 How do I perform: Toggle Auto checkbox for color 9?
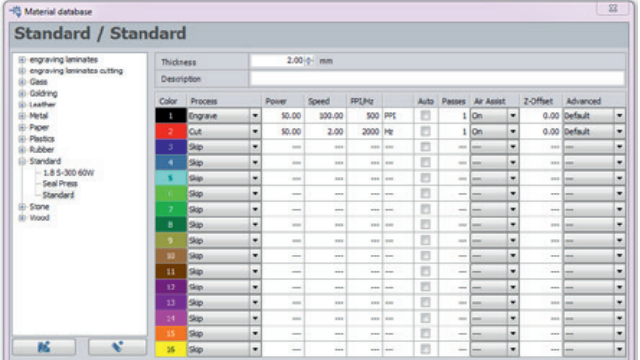425,240
